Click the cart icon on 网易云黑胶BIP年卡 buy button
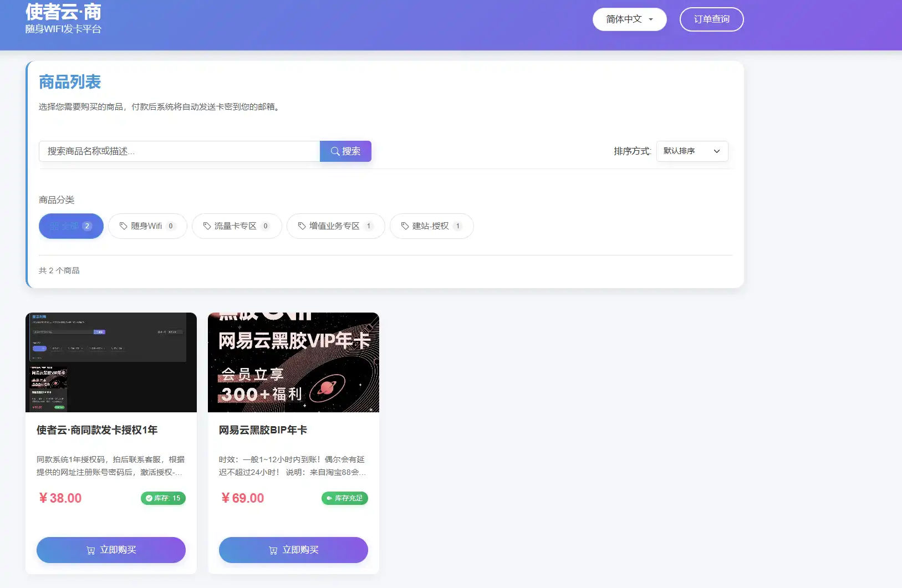 click(273, 550)
